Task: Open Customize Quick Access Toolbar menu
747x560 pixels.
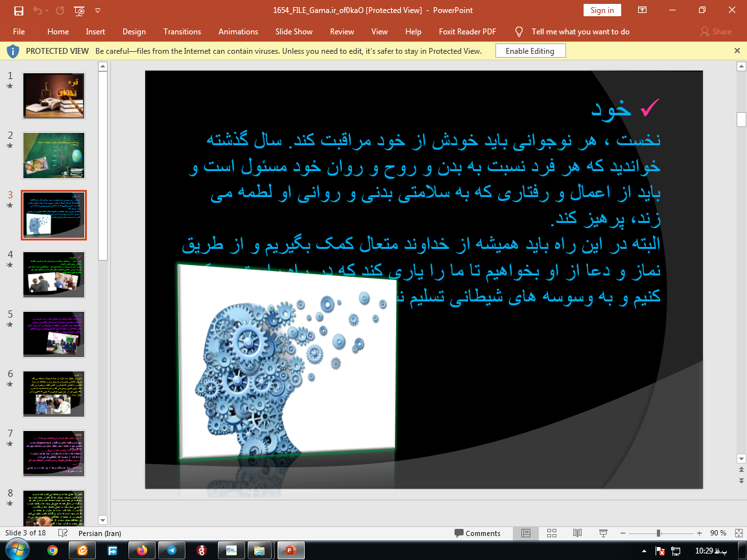Action: [x=97, y=10]
